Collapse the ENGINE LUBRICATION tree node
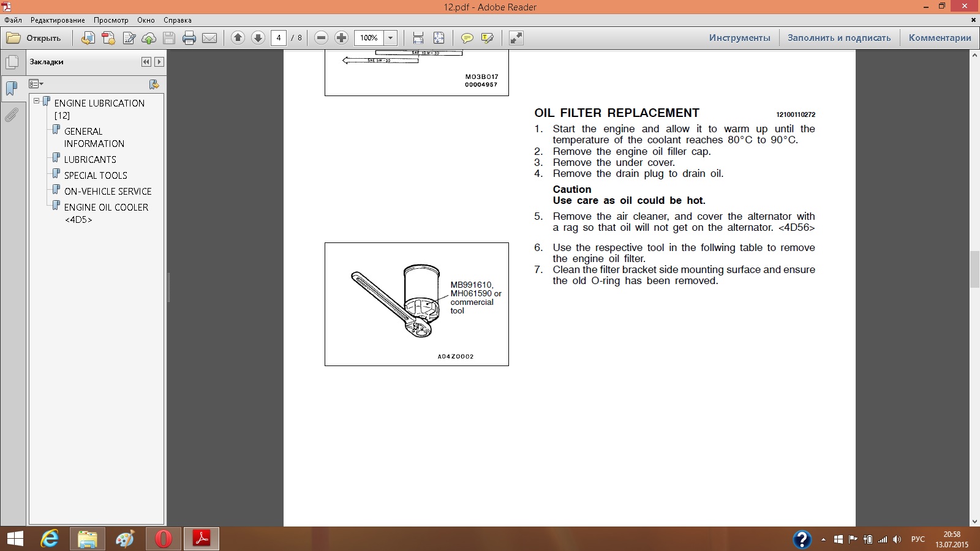 36,101
